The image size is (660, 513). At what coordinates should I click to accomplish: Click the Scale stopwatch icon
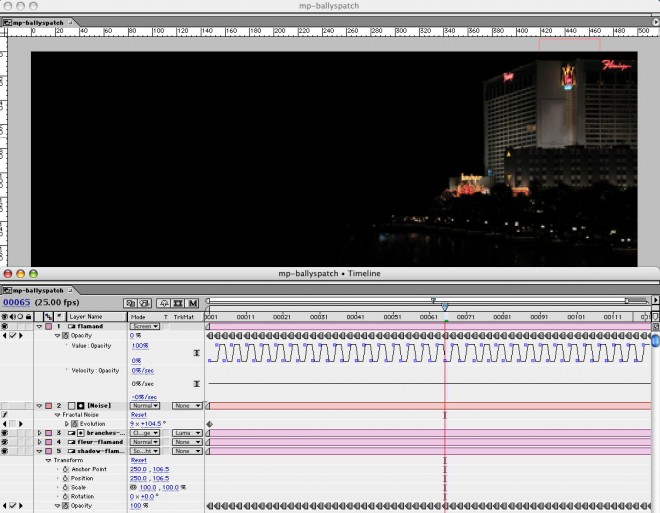[65, 487]
